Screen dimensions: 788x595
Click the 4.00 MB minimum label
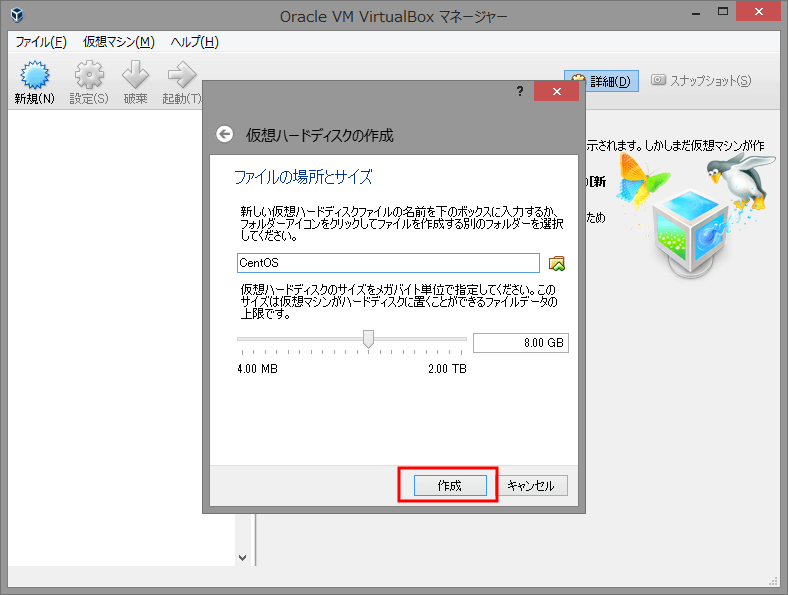coord(257,369)
